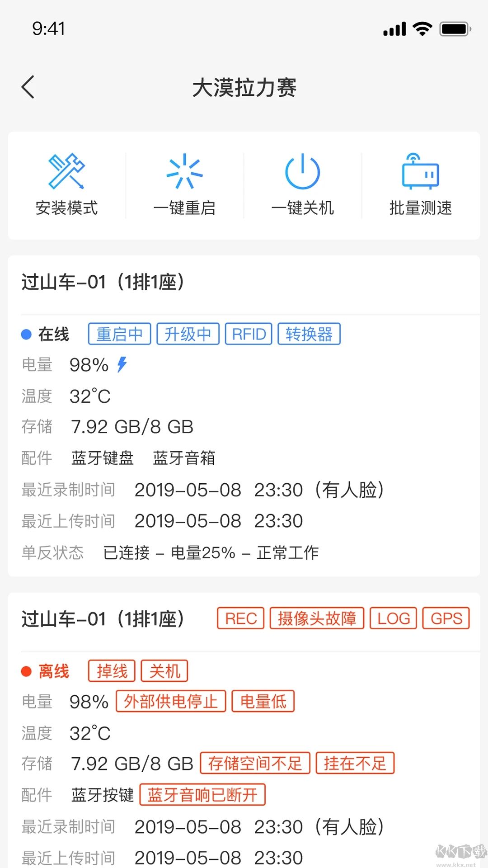
Task: Expand the 重启中 status badge
Action: [119, 334]
